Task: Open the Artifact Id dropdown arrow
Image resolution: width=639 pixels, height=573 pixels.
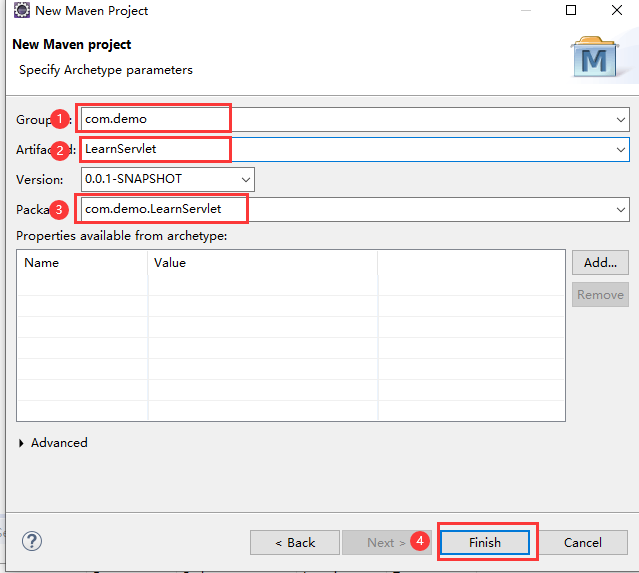Action: pyautogui.click(x=621, y=149)
